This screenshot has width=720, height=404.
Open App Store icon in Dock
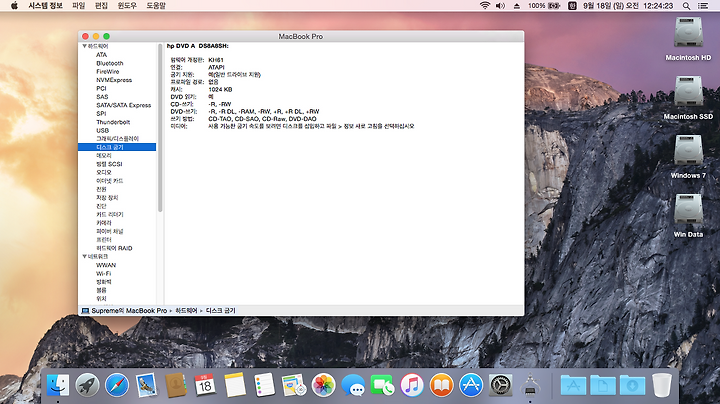pyautogui.click(x=471, y=385)
